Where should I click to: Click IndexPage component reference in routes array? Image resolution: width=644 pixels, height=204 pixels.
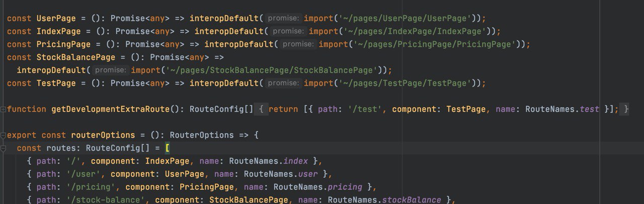coord(167,161)
